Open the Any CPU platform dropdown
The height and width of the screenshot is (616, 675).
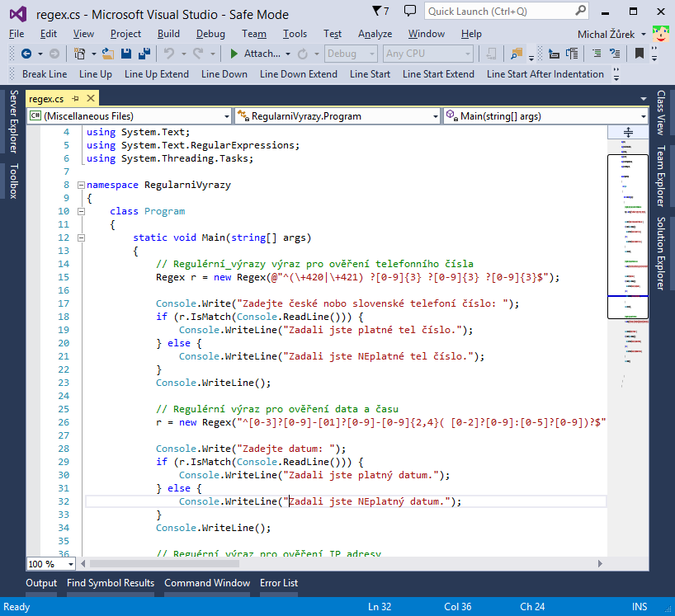(427, 54)
